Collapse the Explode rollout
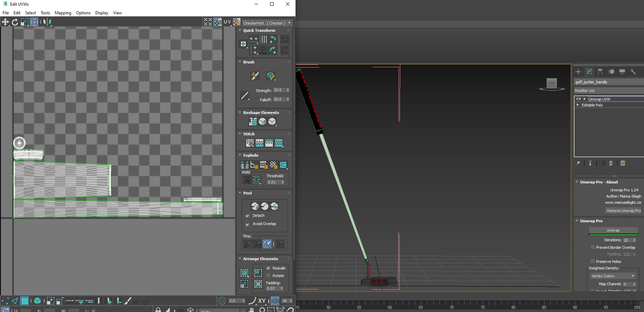Screen dimensions: 644x312 (240, 155)
